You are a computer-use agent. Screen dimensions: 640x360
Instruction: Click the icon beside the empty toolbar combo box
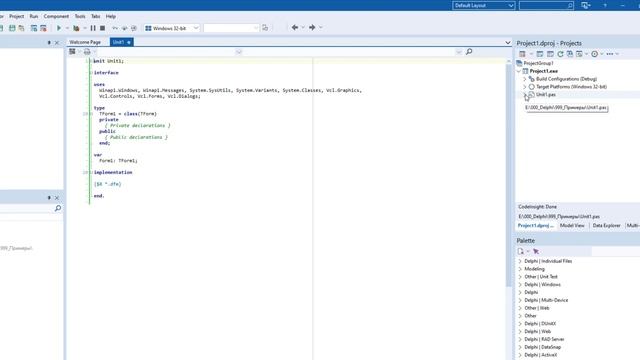(265, 28)
